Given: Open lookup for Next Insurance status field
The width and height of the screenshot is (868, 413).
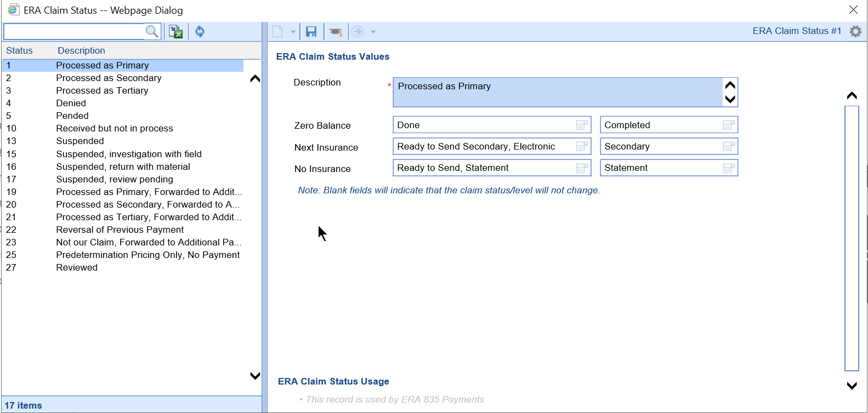Looking at the screenshot, I should tap(582, 147).
